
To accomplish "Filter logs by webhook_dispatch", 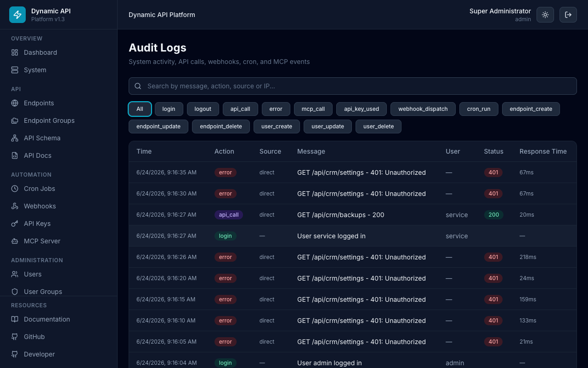I will (x=423, y=109).
